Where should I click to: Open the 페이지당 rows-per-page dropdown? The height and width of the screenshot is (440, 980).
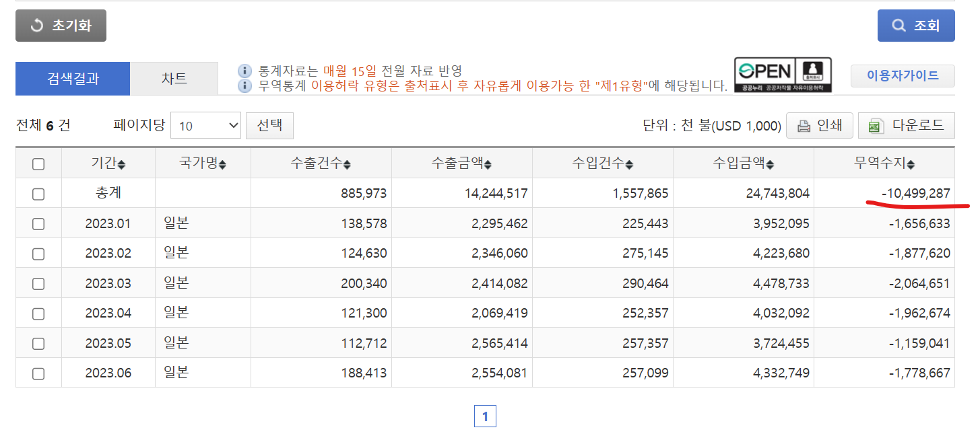click(x=205, y=126)
